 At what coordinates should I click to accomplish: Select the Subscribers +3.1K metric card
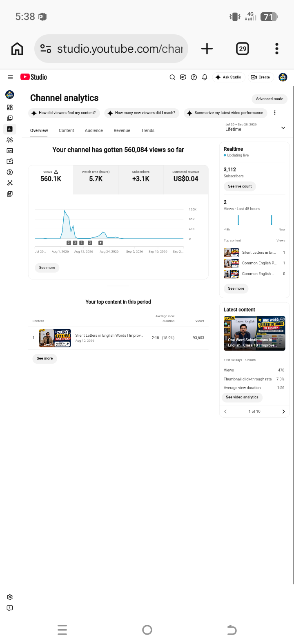pyautogui.click(x=140, y=179)
